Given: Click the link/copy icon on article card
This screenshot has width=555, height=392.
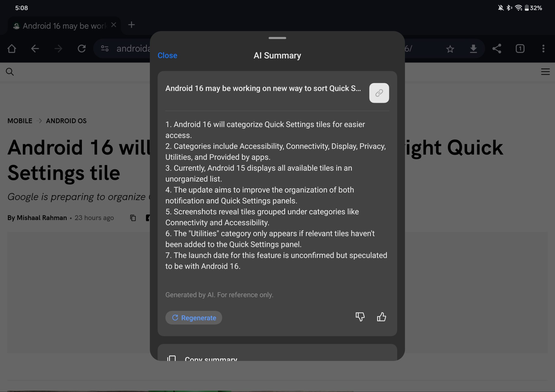Looking at the screenshot, I should (x=379, y=93).
